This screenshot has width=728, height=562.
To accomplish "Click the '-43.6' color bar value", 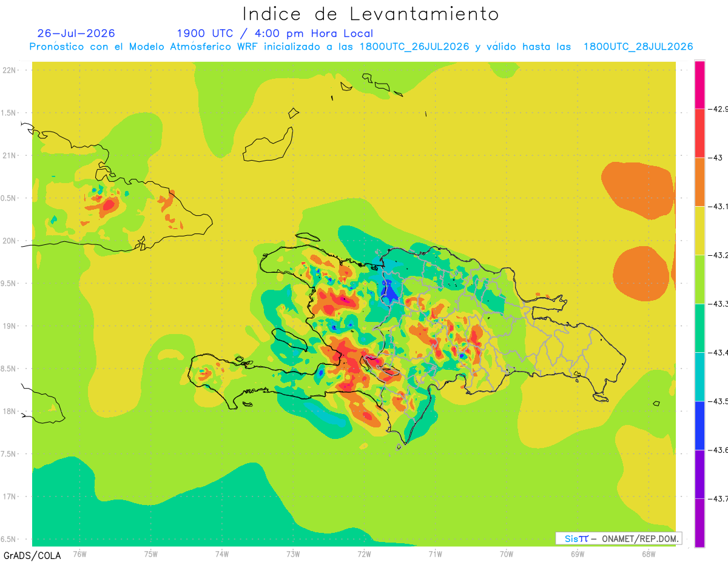I will [x=719, y=450].
